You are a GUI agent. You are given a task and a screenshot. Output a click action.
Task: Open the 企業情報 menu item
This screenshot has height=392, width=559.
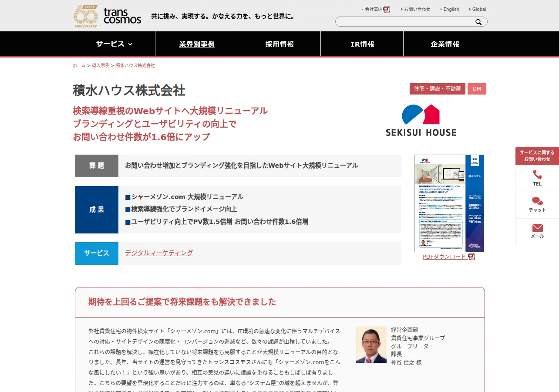click(x=445, y=44)
